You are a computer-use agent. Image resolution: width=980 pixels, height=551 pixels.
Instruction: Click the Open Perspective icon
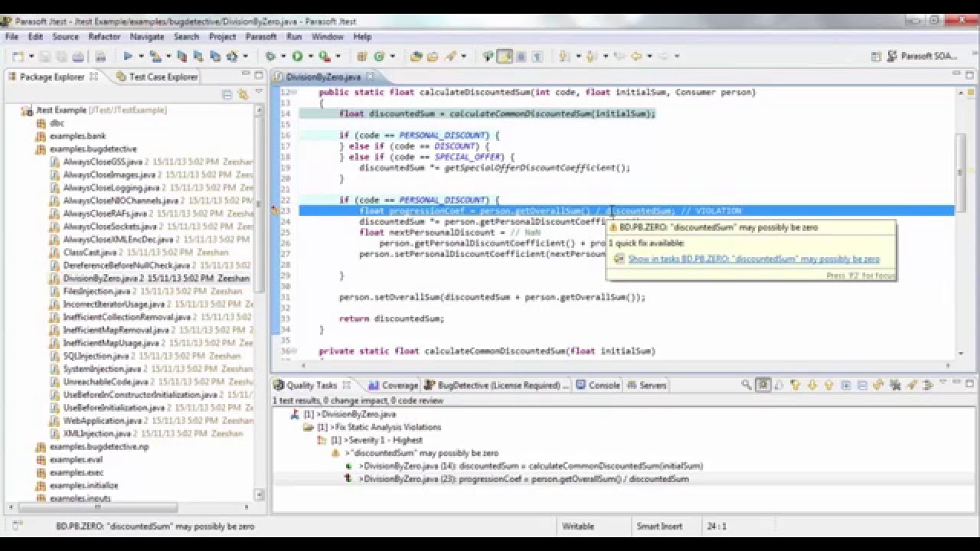(x=876, y=56)
